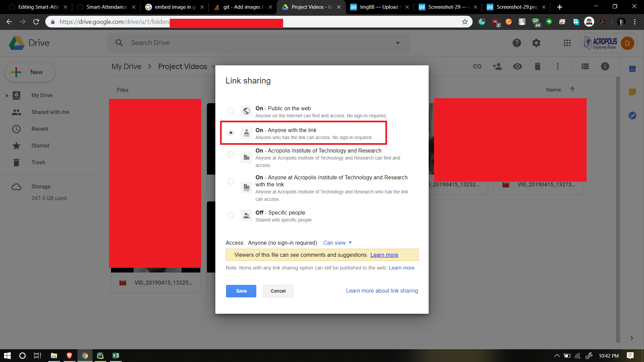This screenshot has height=362, width=644.
Task: Open Drive settings gear icon
Action: pyautogui.click(x=536, y=43)
